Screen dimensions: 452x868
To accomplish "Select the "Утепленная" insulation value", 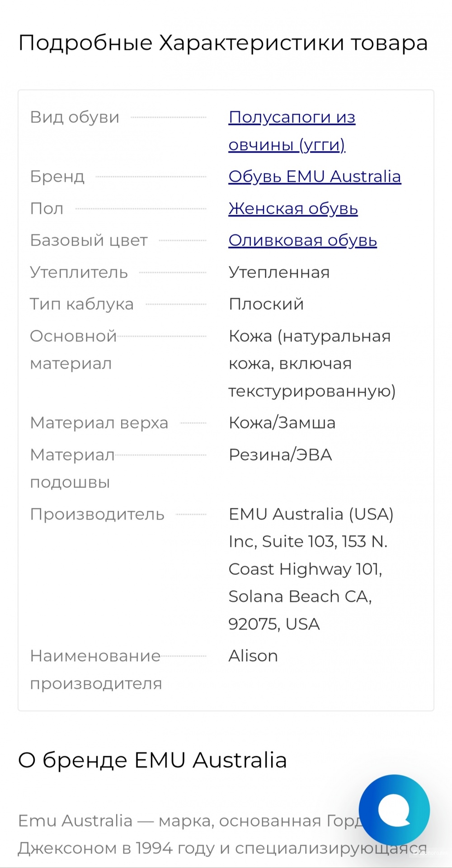I will coord(279,272).
